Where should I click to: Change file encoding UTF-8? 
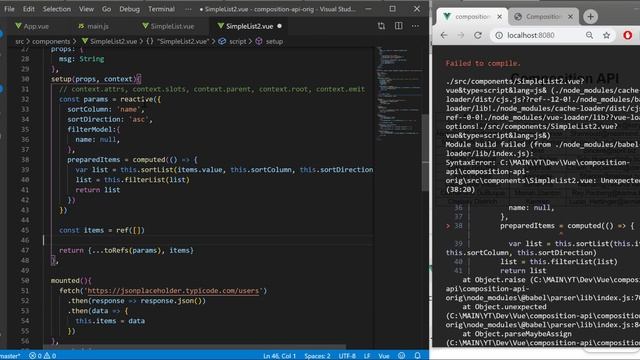347,356
